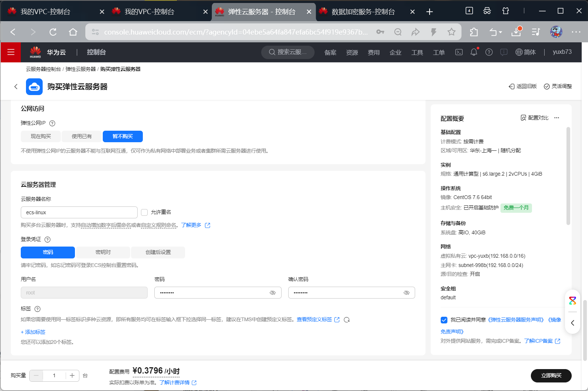Screen dimensions: 588x391
Task: Open 备案 menu
Action: coord(330,52)
